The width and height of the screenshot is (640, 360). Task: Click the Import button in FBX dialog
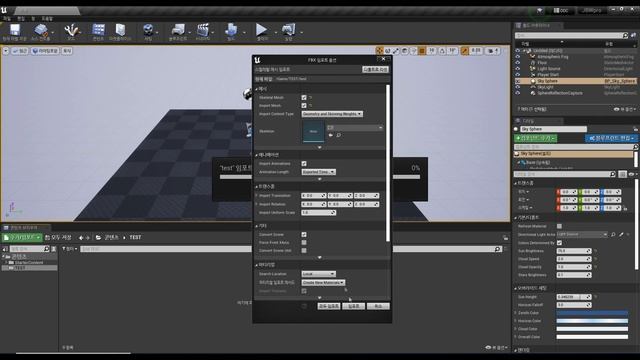353,306
